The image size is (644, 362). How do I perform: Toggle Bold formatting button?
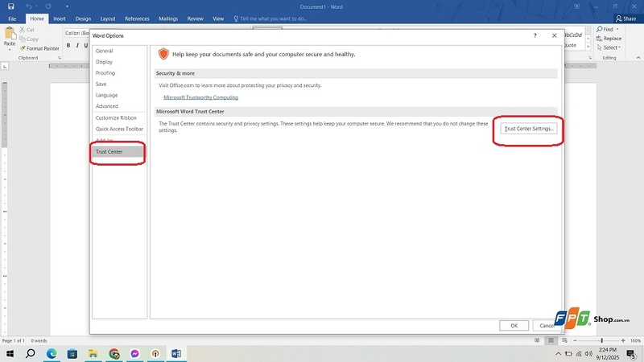[68, 45]
